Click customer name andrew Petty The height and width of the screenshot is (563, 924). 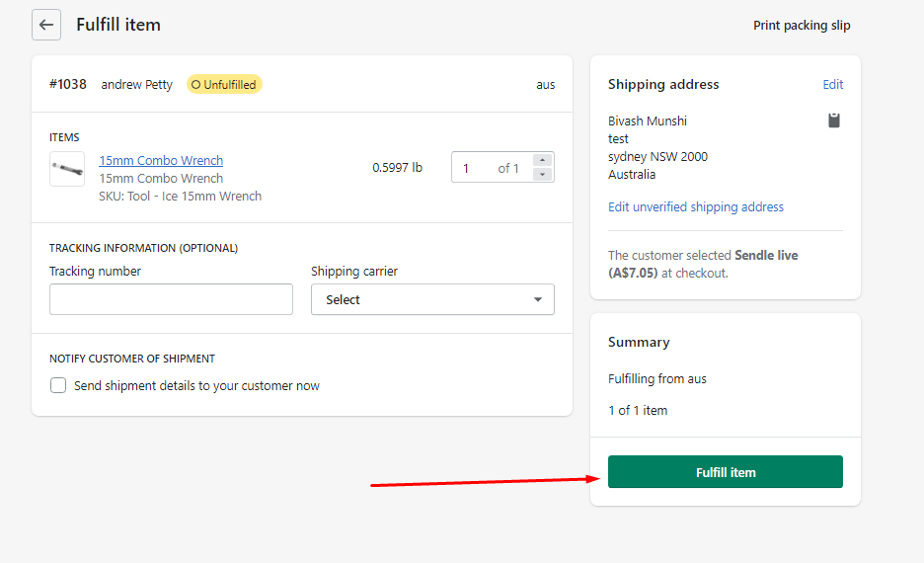click(x=136, y=85)
